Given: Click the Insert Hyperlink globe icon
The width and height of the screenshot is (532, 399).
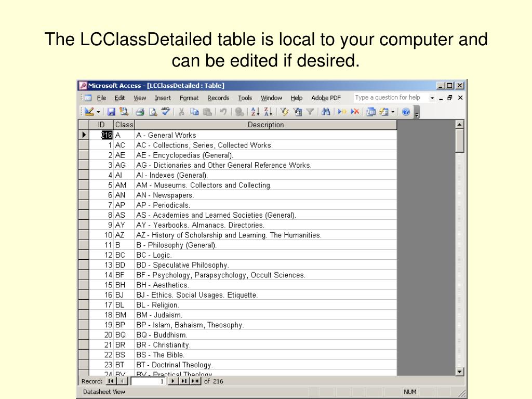Looking at the screenshot, I should [239, 112].
